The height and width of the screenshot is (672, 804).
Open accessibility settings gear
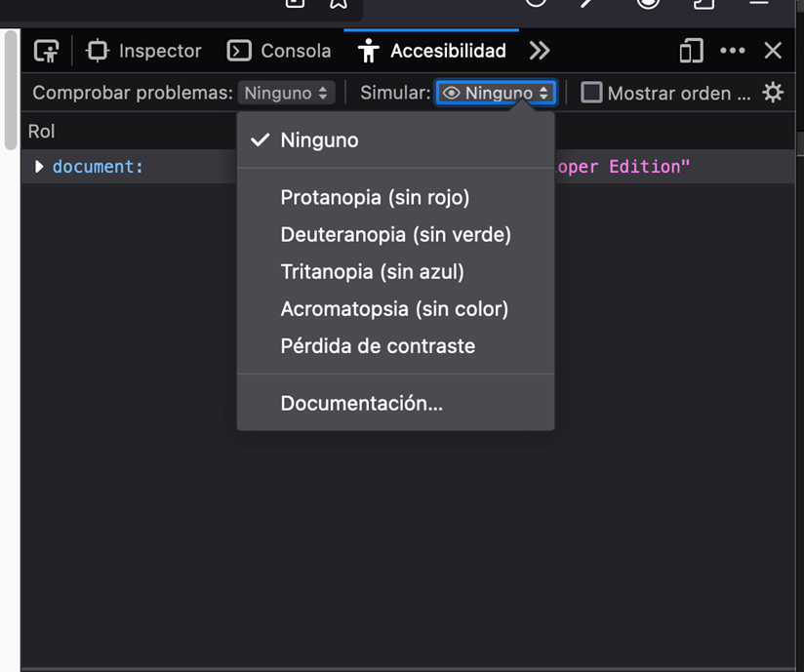pyautogui.click(x=773, y=93)
